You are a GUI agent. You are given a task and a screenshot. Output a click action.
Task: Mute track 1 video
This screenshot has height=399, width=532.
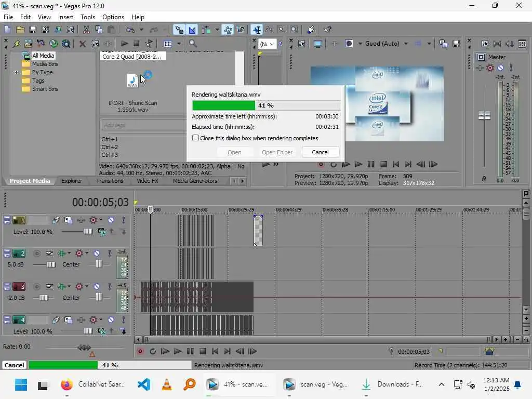pos(111,220)
